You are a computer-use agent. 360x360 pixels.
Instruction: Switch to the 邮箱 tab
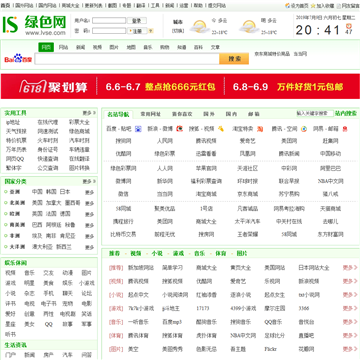[254, 114]
